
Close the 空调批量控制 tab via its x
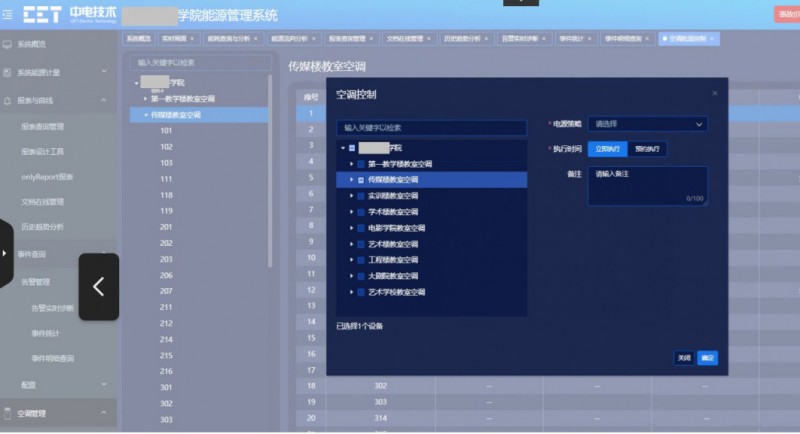tap(712, 39)
